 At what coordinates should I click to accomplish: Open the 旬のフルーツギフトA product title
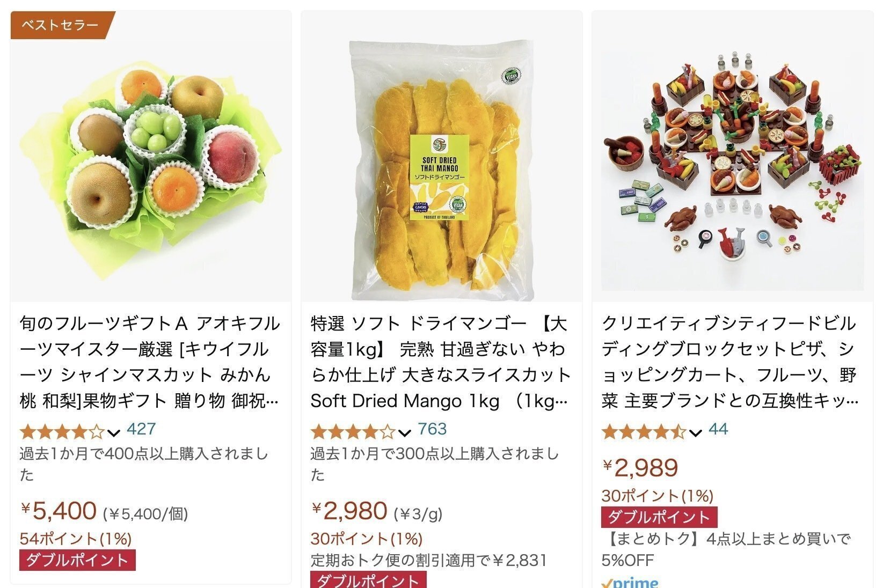(x=150, y=362)
